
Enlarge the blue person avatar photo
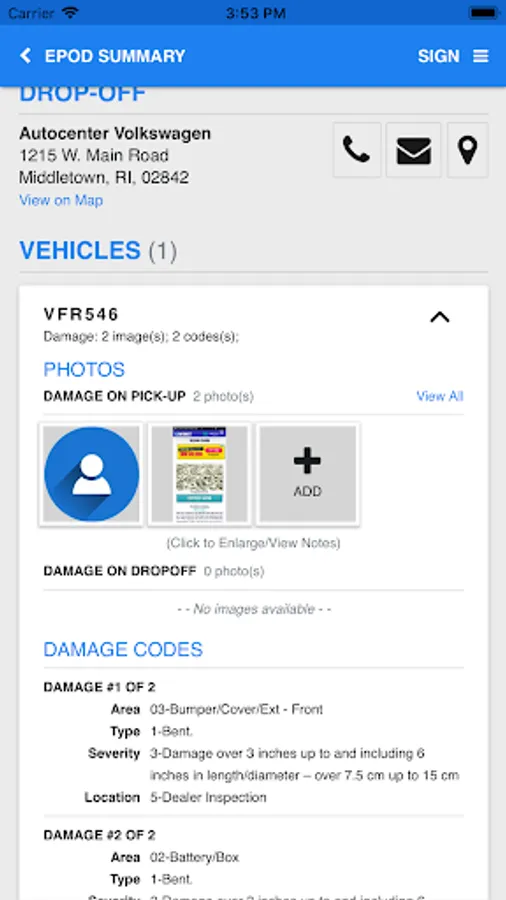[x=91, y=474]
